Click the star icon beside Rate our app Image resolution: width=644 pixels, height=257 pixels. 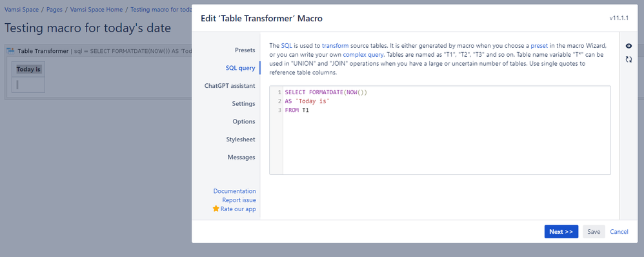click(x=216, y=209)
